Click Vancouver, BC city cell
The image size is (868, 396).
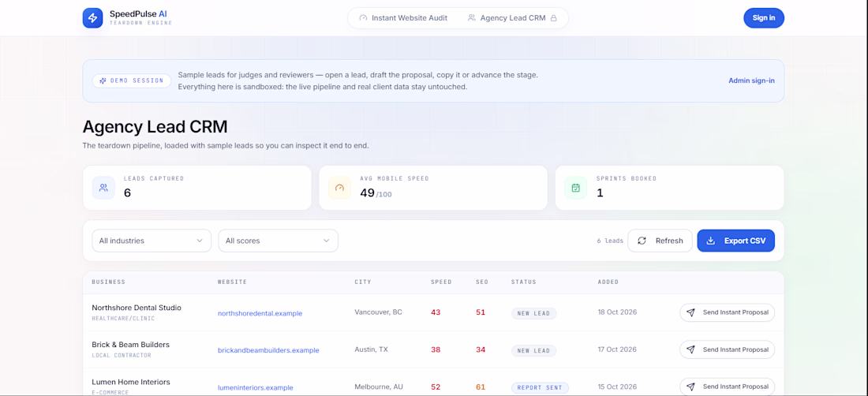(x=379, y=312)
